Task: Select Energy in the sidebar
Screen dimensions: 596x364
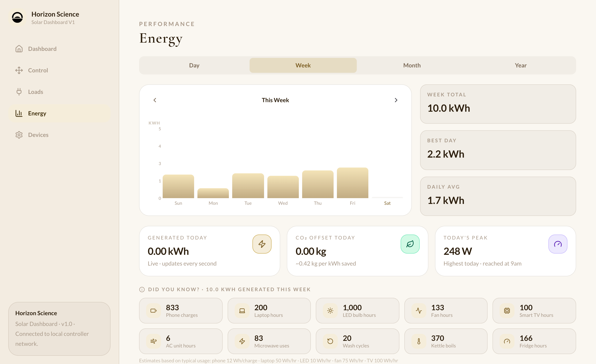Action: (60, 113)
